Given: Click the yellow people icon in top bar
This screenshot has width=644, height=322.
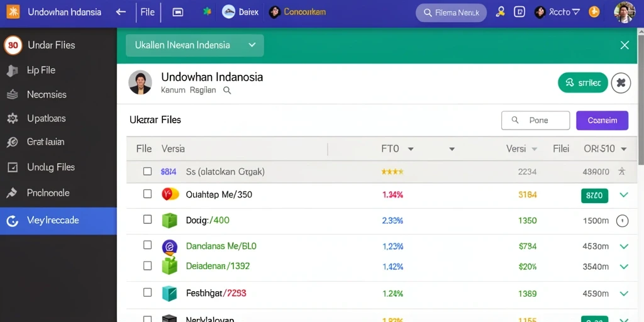Looking at the screenshot, I should tap(500, 12).
